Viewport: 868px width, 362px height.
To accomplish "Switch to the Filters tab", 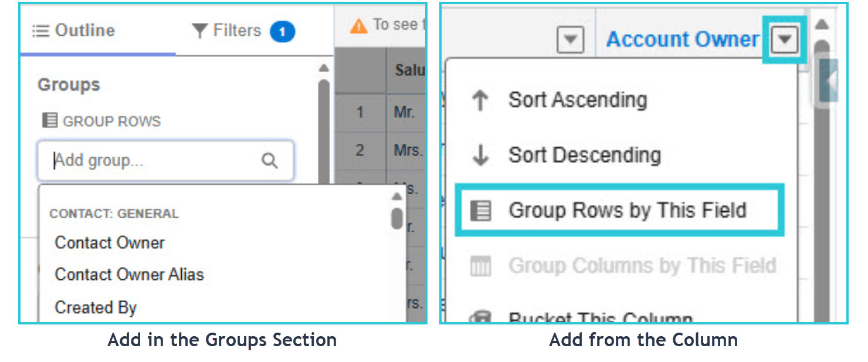I will point(243,31).
